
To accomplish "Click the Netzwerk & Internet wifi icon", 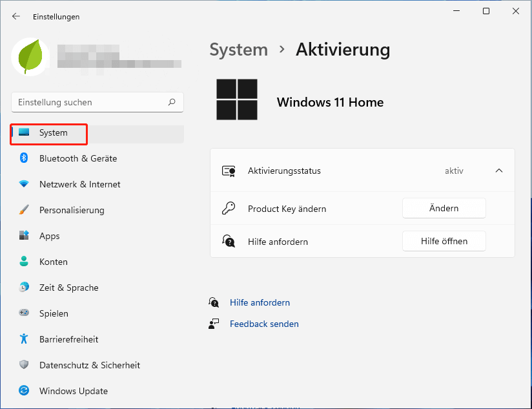I will (x=24, y=184).
